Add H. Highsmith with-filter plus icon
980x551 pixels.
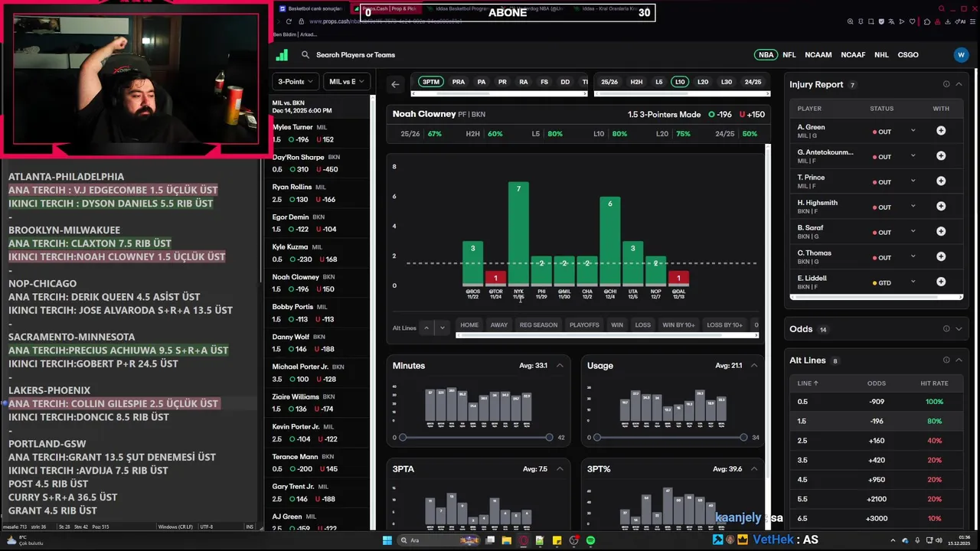[x=941, y=207]
